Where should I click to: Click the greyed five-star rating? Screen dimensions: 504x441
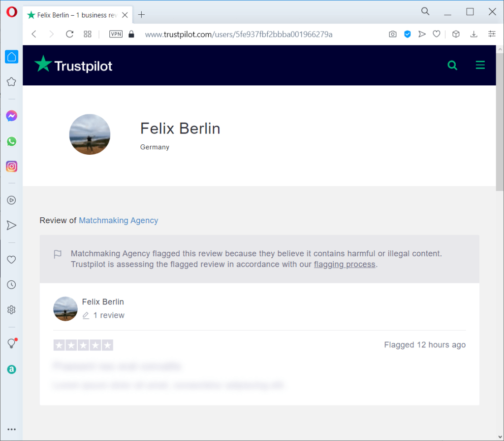click(83, 345)
